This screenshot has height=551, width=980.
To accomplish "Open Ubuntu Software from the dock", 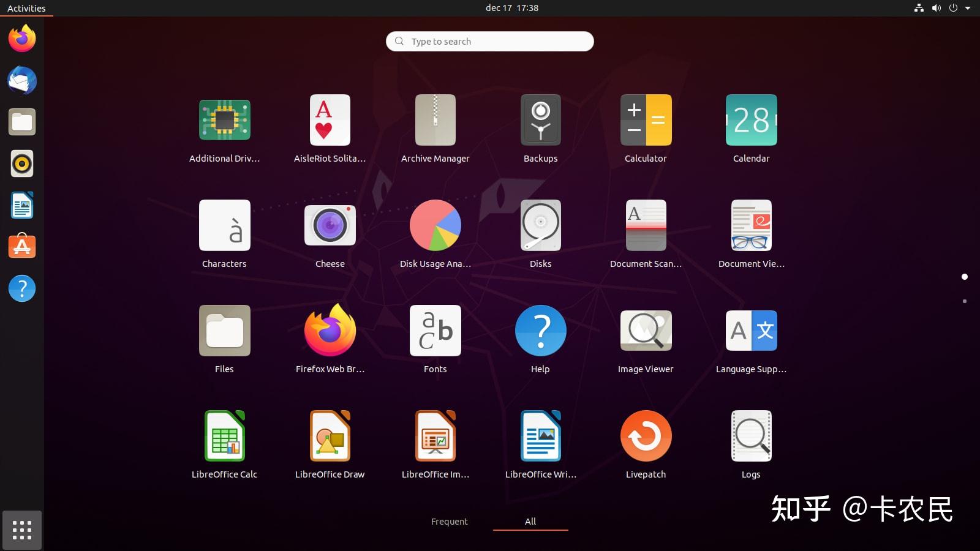I will (22, 247).
